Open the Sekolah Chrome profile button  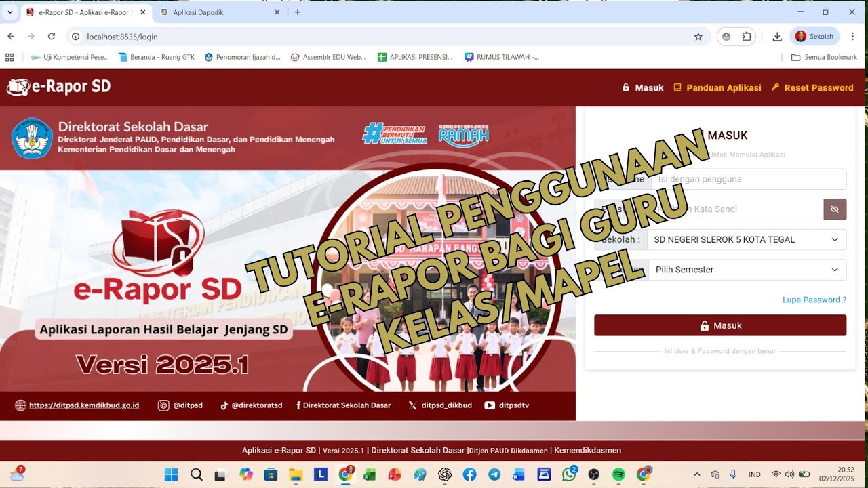pos(815,37)
